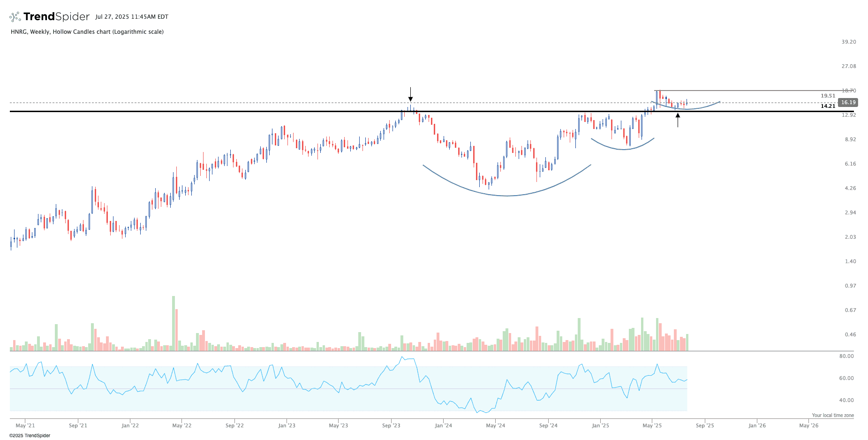Click the ©2025 TrendSpider copyright text
The image size is (868, 440).
(x=30, y=435)
